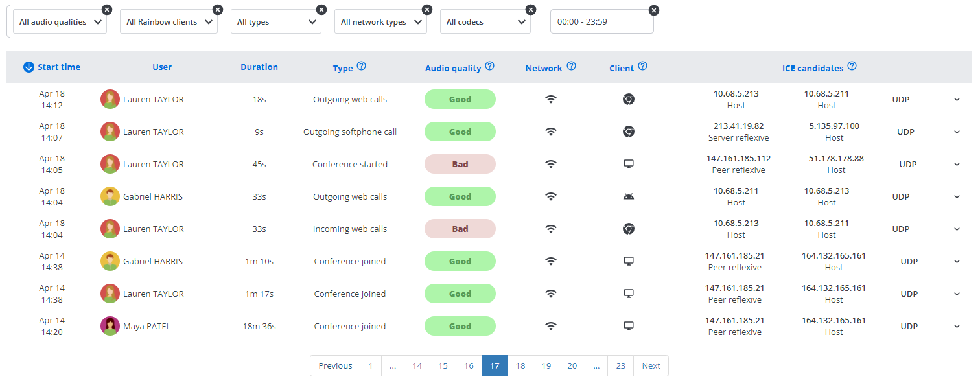The width and height of the screenshot is (980, 381).
Task: Click the help icon beside ICE candidates
Action: (x=852, y=66)
